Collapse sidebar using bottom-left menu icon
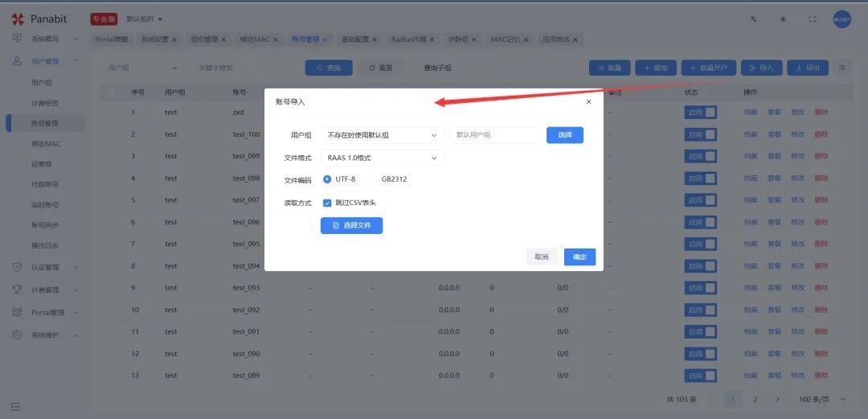Image resolution: width=868 pixels, height=419 pixels. click(x=15, y=407)
